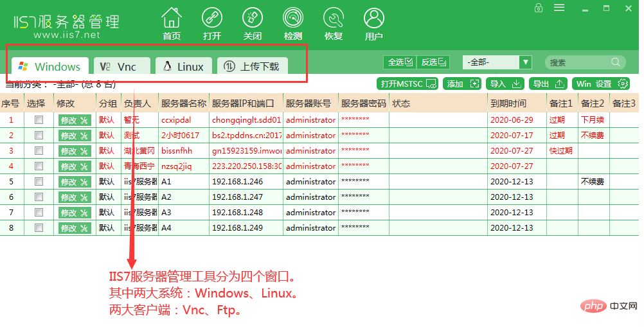This screenshot has height=327, width=644.
Task: Click the 服务器IP和端口 column header
Action: pyautogui.click(x=246, y=103)
